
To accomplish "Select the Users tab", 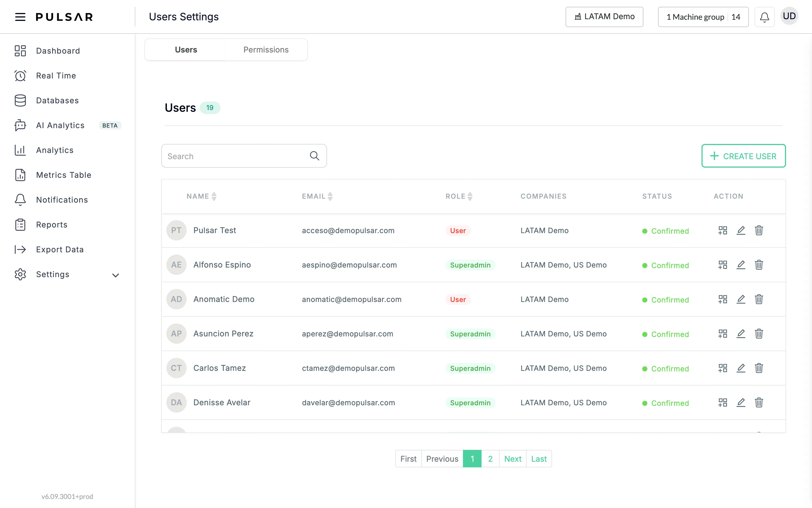I will 186,50.
